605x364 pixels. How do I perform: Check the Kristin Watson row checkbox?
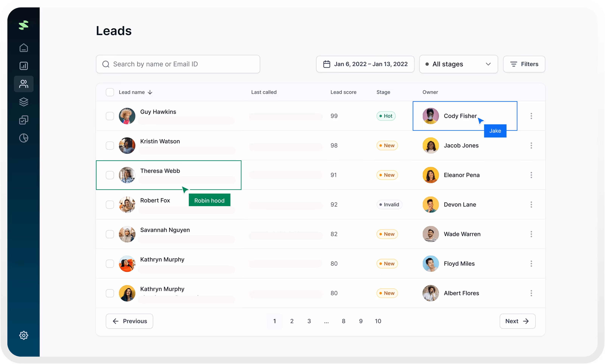coord(110,146)
